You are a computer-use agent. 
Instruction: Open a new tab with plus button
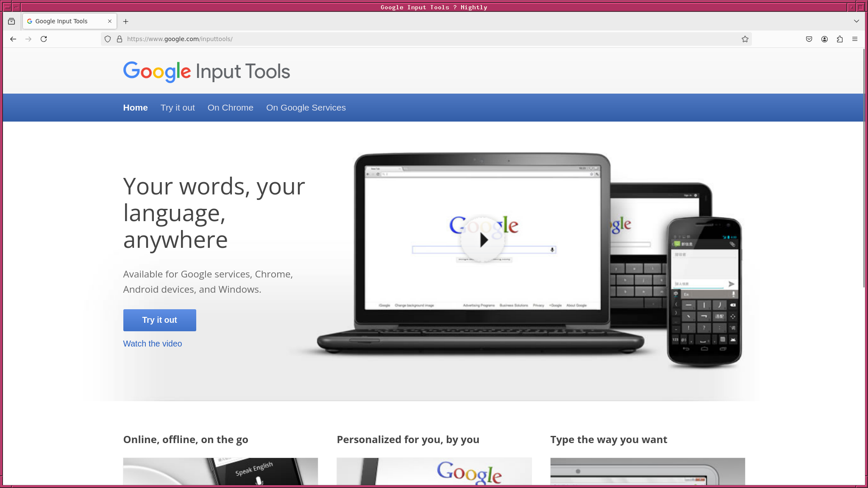126,21
